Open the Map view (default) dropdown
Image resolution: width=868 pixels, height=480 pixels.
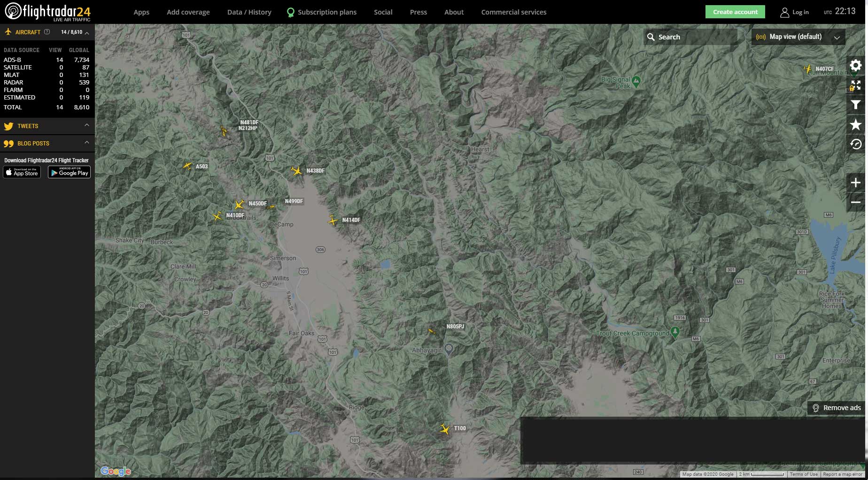[798, 37]
